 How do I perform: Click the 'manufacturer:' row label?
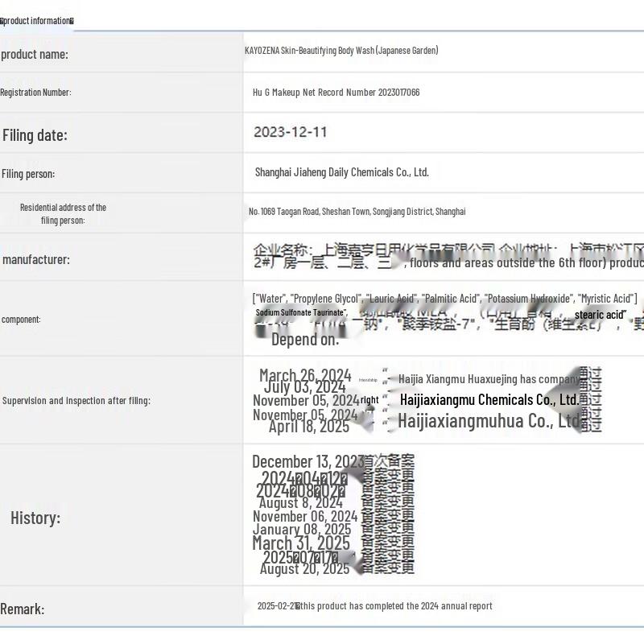coord(36,259)
